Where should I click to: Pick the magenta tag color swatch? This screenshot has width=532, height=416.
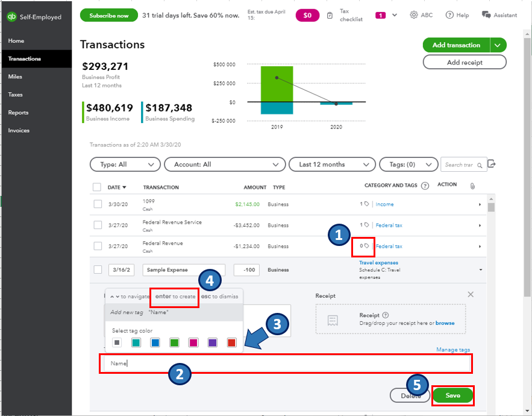coord(193,342)
